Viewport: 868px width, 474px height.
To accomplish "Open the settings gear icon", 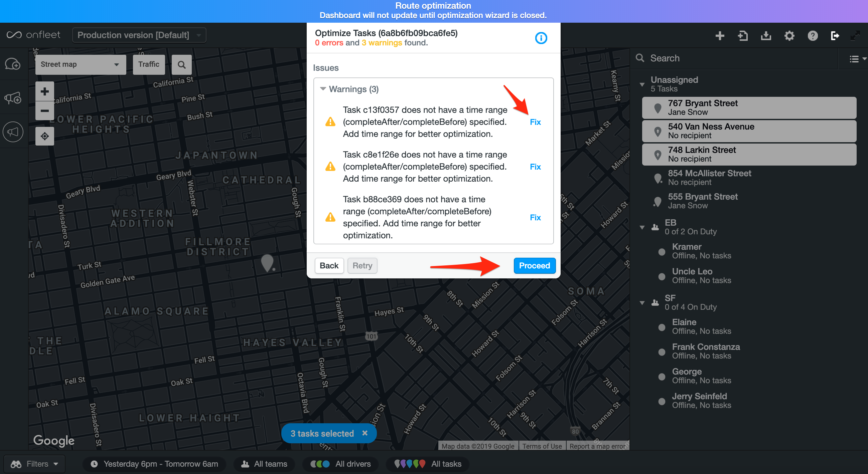I will (789, 36).
